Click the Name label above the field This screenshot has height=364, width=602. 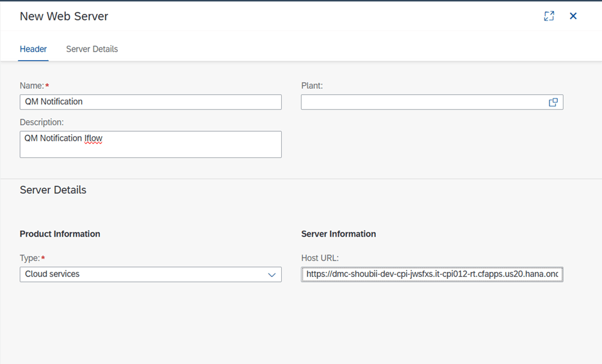[32, 86]
